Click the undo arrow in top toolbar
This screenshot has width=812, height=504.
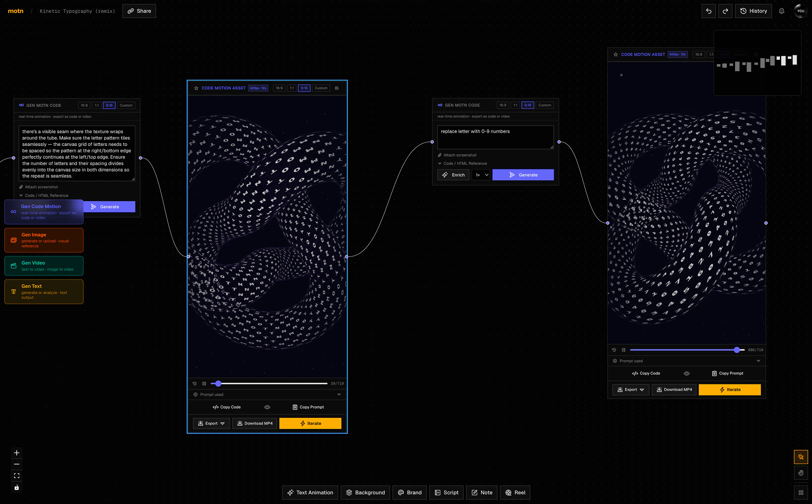[708, 11]
